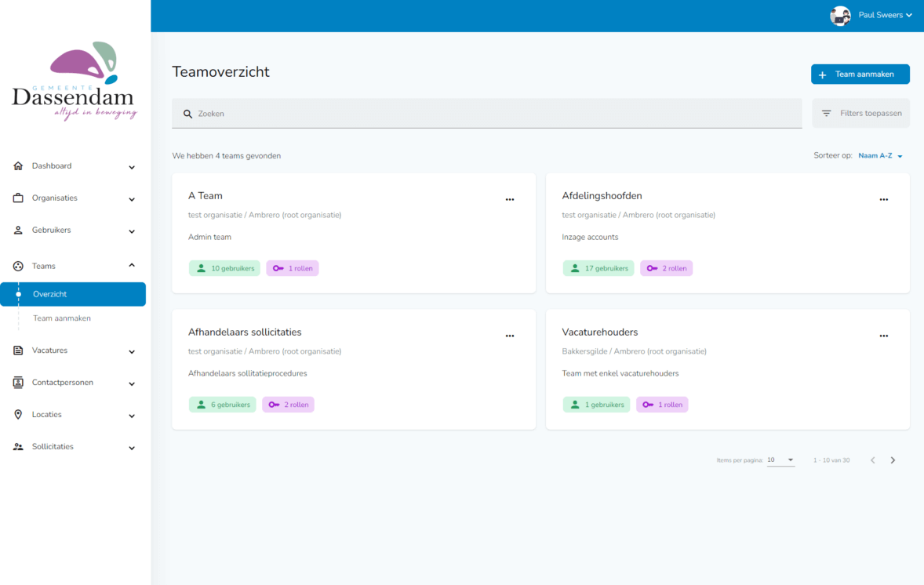The width and height of the screenshot is (924, 585).
Task: Open the Sorteer op Naam A-Z dropdown
Action: click(x=880, y=156)
